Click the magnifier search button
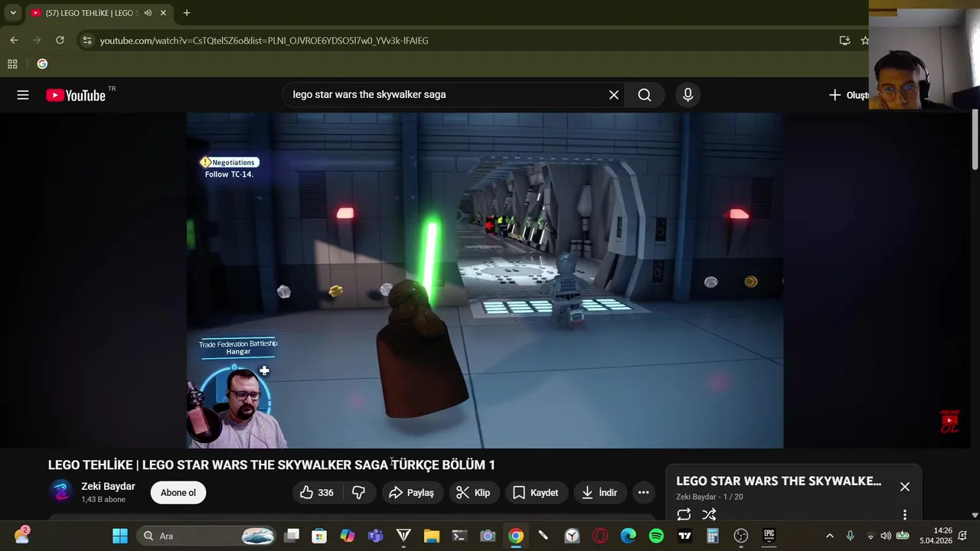 tap(645, 95)
